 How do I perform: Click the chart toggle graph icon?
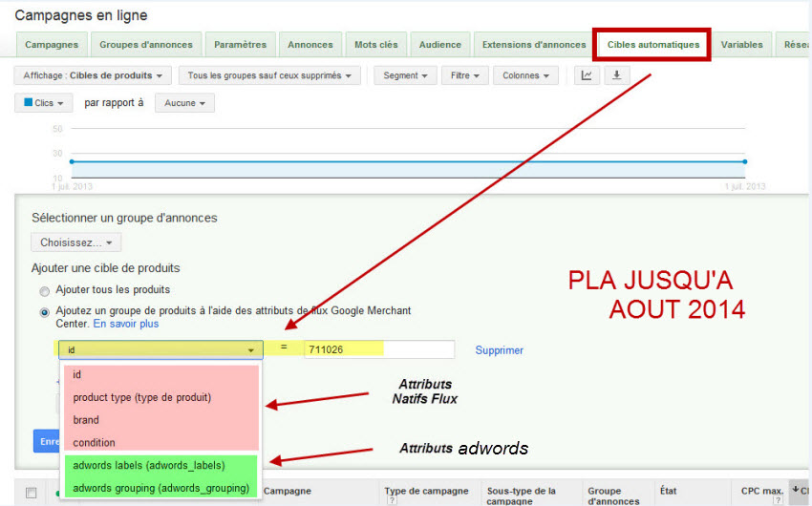(x=587, y=75)
